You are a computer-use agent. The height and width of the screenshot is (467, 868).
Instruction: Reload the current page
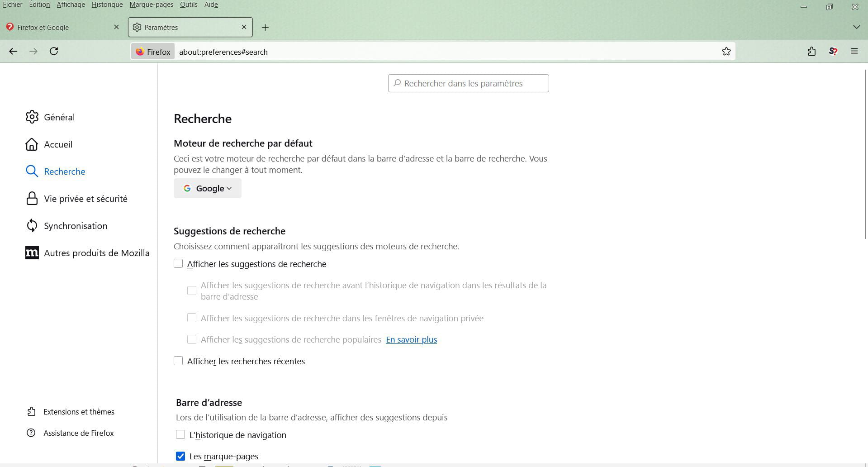54,51
